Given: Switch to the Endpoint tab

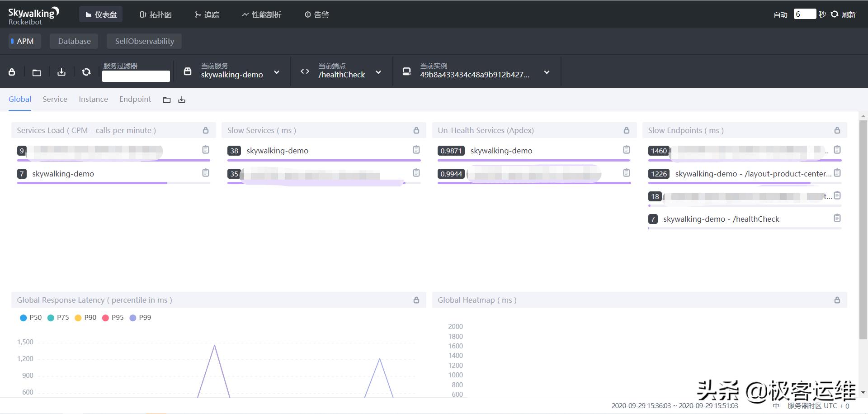Looking at the screenshot, I should (x=135, y=99).
